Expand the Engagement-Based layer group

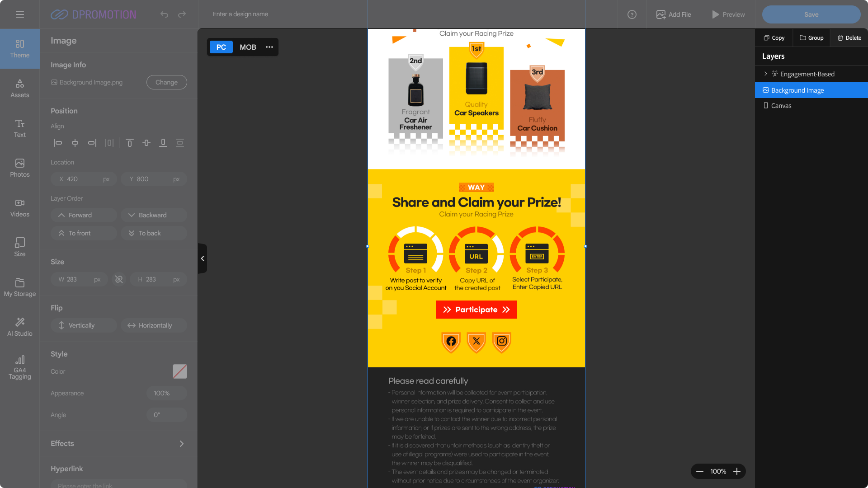(x=765, y=74)
